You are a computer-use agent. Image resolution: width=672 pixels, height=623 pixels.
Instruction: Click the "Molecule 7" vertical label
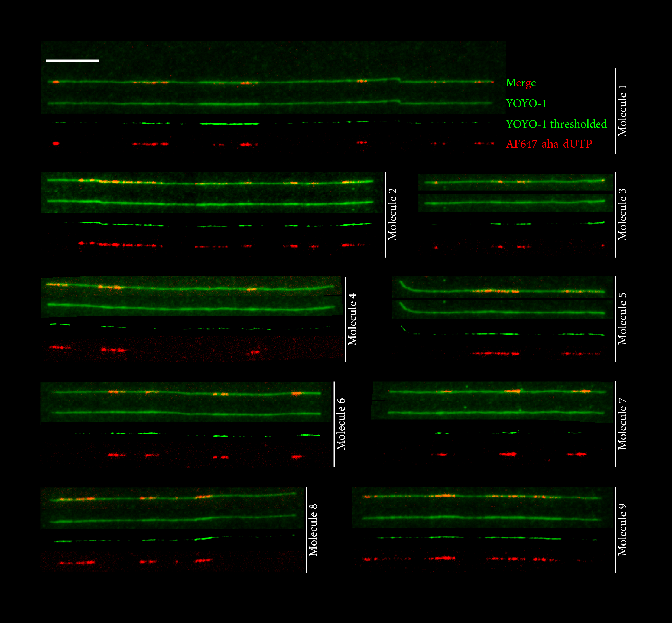click(622, 424)
